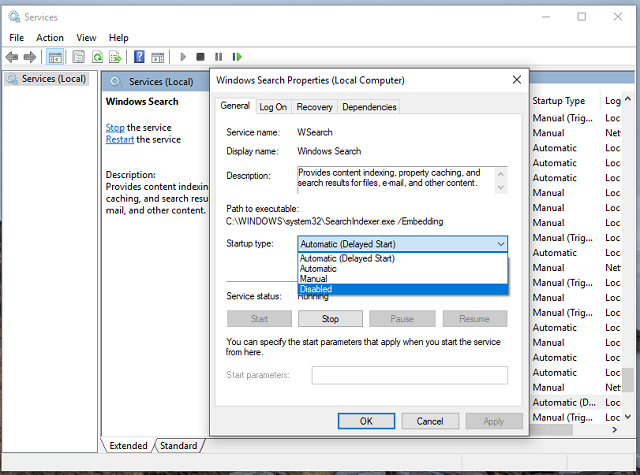Click the Description box scroll down arrow

pyautogui.click(x=501, y=187)
